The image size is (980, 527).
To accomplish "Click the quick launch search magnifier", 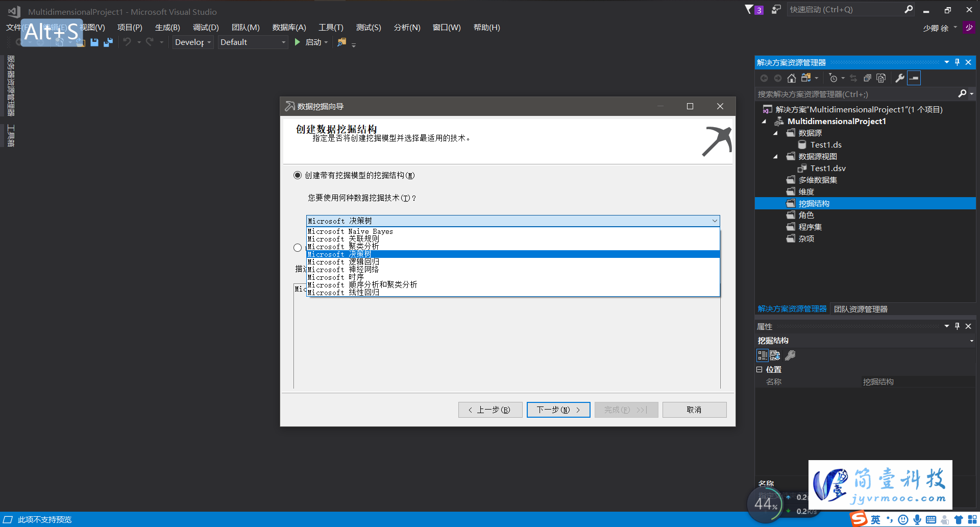I will pyautogui.click(x=909, y=9).
